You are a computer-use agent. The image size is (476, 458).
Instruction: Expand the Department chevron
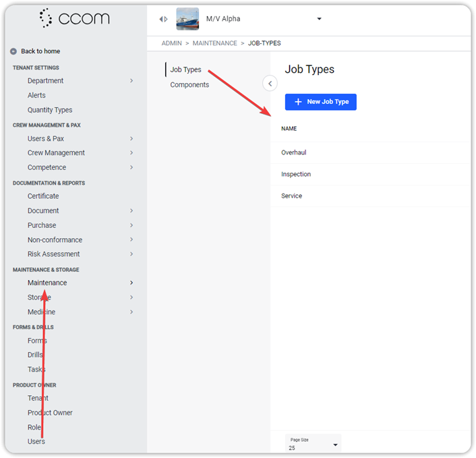point(131,81)
